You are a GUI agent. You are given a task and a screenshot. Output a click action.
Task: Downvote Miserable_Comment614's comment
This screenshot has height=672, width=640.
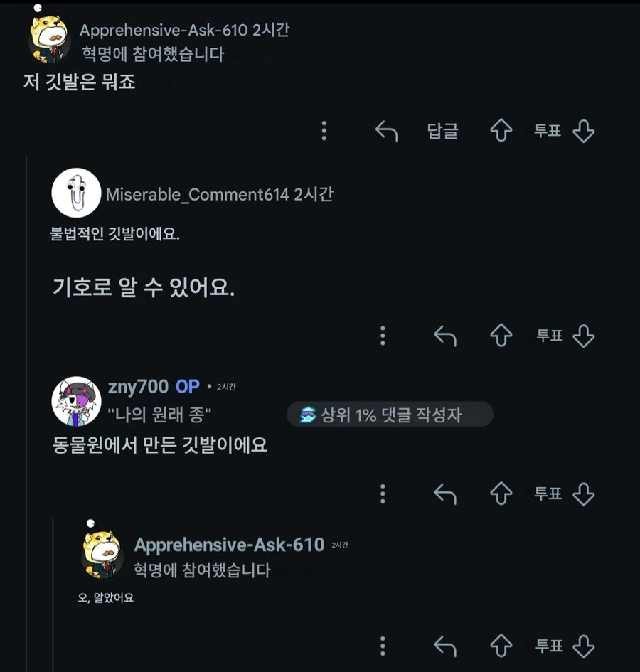click(x=583, y=336)
